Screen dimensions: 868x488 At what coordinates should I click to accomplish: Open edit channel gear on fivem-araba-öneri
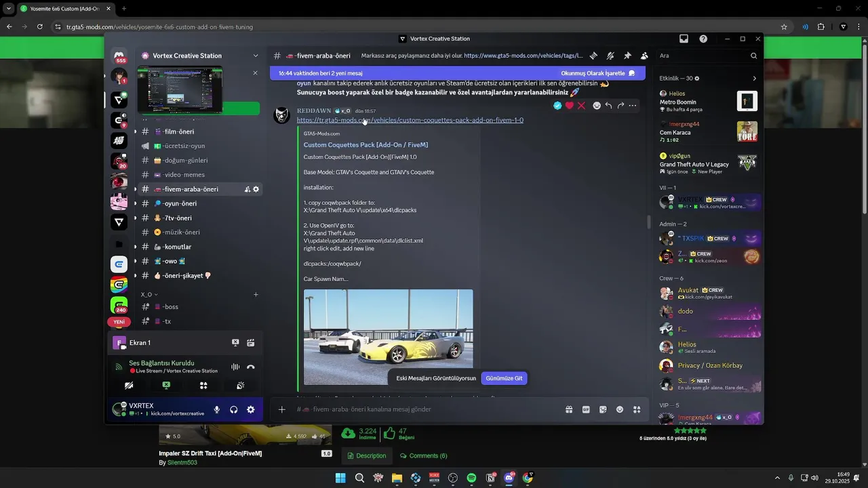click(x=256, y=189)
